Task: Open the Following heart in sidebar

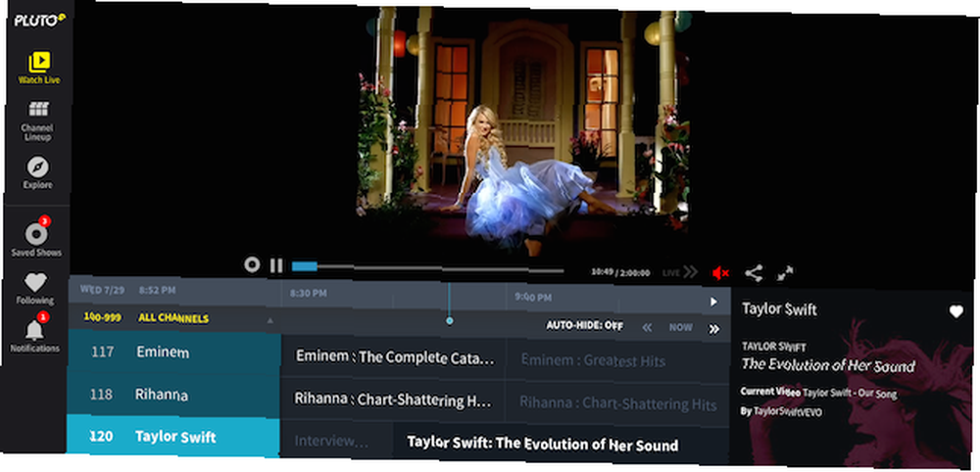Action: 35,289
